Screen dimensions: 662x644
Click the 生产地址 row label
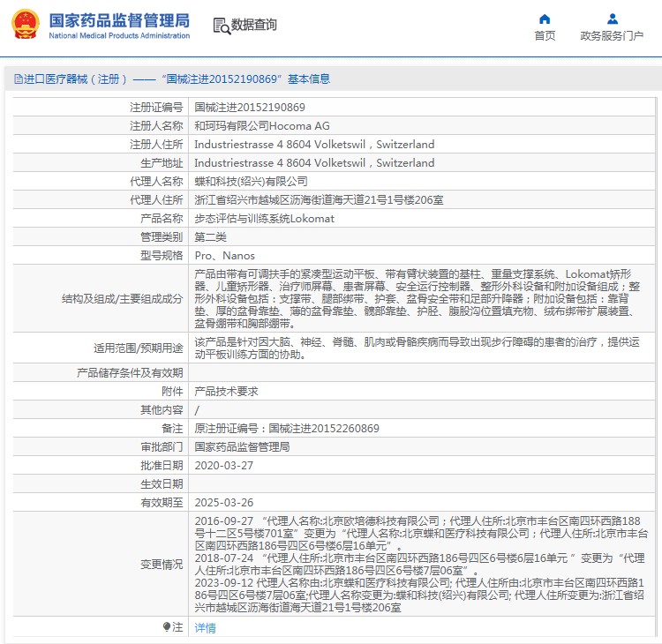point(162,163)
